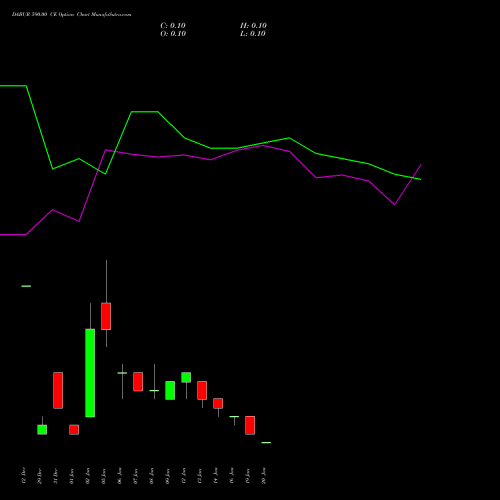
Task: Click the green indicator line's highest flat segment
Action: tap(13, 86)
